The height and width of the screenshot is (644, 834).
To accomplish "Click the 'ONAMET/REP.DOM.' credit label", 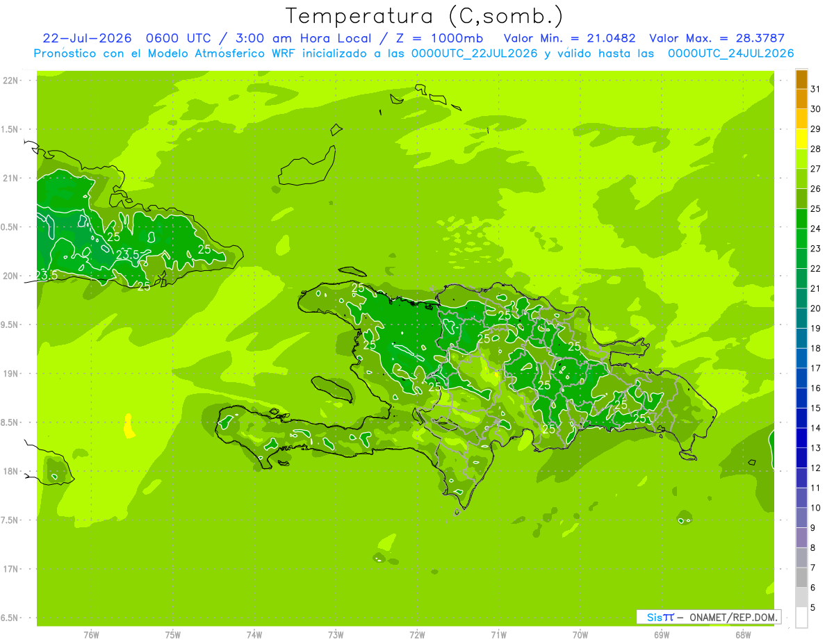I will click(734, 617).
